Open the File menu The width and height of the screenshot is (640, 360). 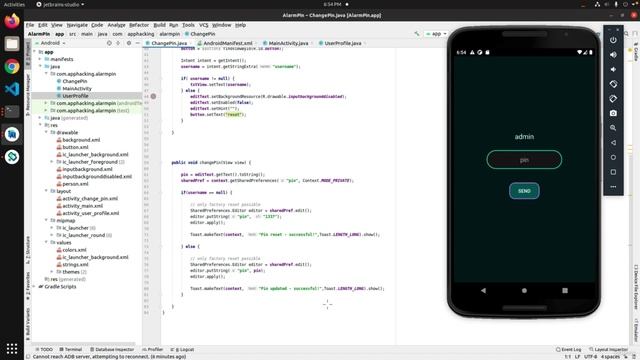point(30,25)
